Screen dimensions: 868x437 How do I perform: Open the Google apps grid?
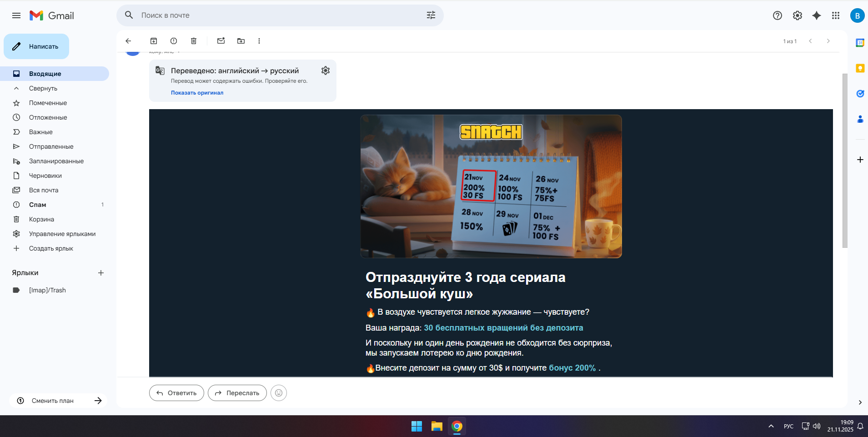836,15
